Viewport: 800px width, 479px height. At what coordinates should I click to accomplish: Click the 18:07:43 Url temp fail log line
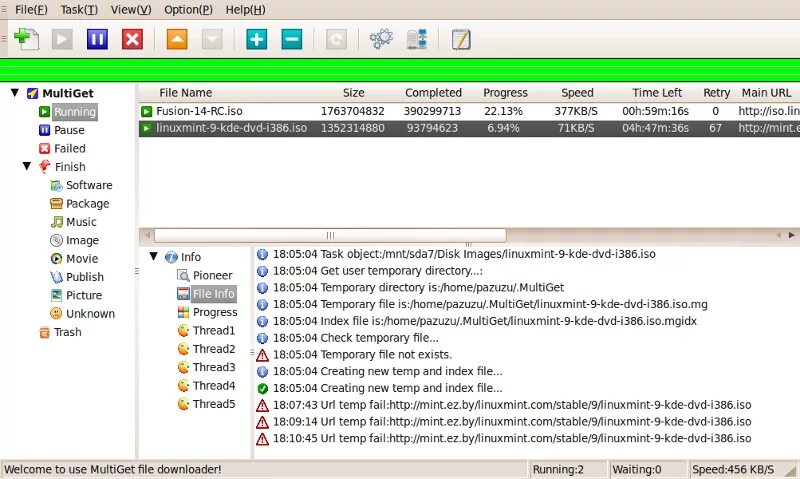click(x=512, y=405)
